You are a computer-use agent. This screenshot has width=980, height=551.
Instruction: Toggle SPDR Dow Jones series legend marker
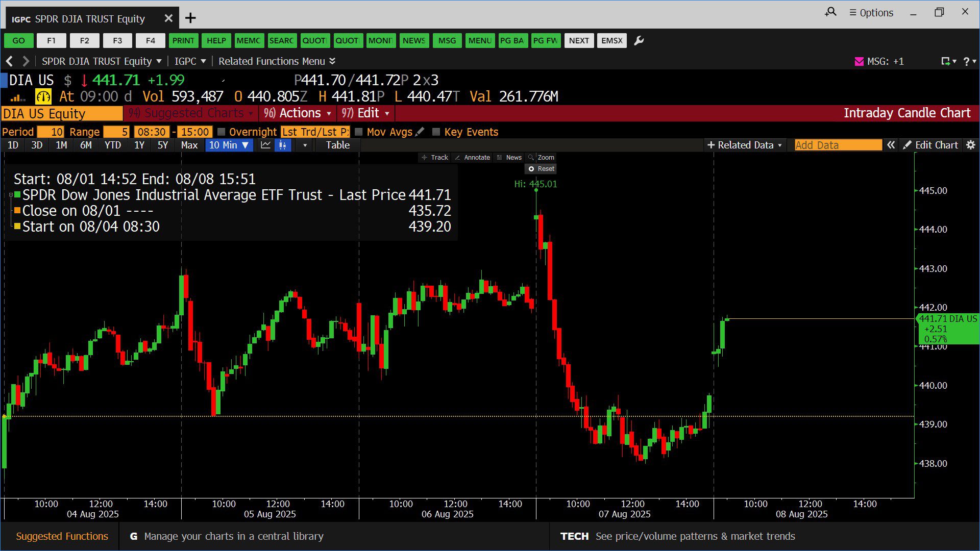tap(17, 194)
